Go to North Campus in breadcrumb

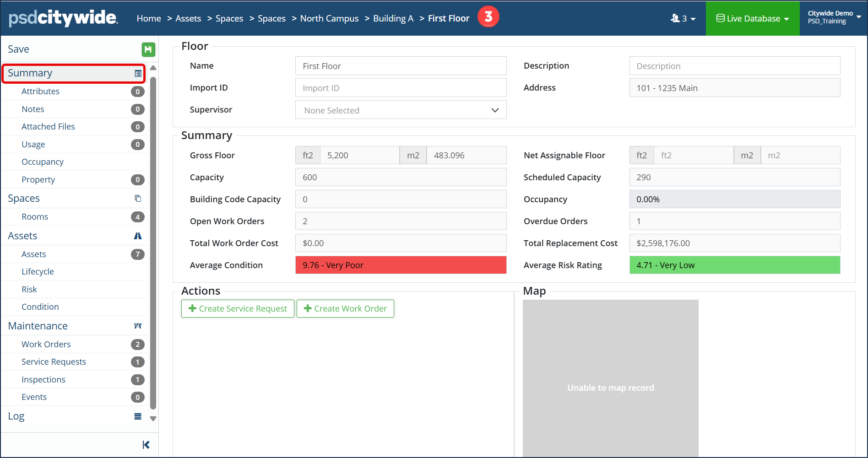tap(329, 18)
